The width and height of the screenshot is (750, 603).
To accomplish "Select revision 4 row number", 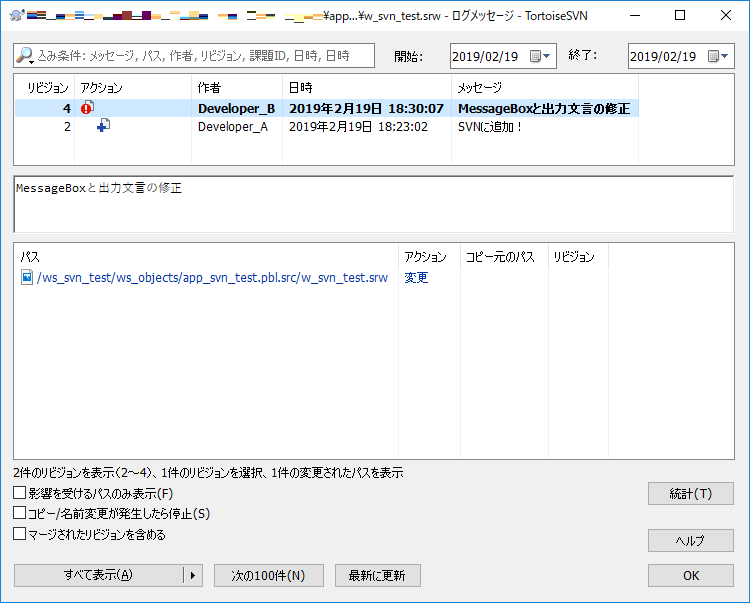I will click(66, 109).
